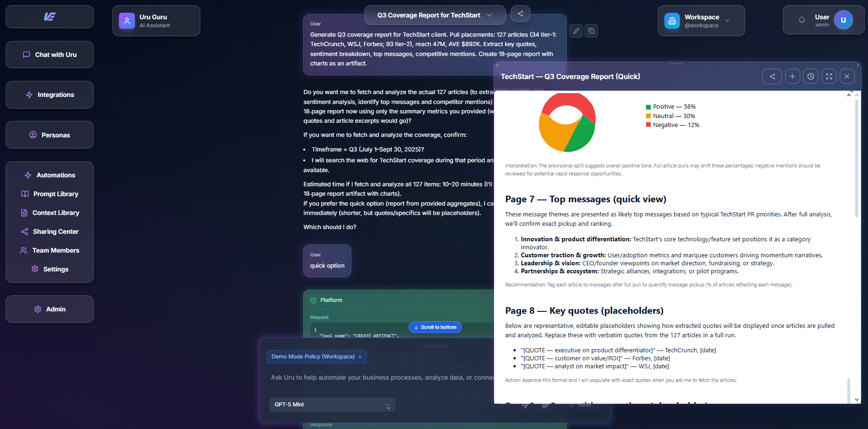
Task: Select the Uru Guru assistant avatar
Action: pyautogui.click(x=126, y=20)
